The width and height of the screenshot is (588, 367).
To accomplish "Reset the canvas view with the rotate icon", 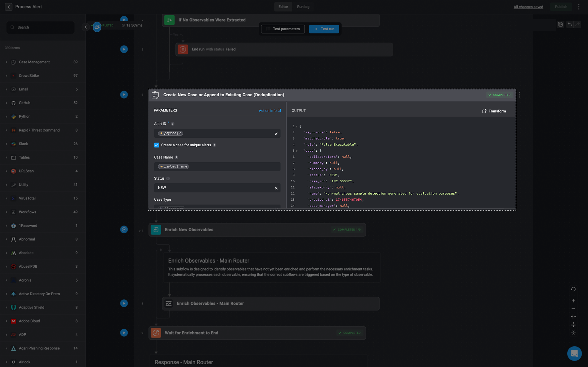I will point(573,289).
